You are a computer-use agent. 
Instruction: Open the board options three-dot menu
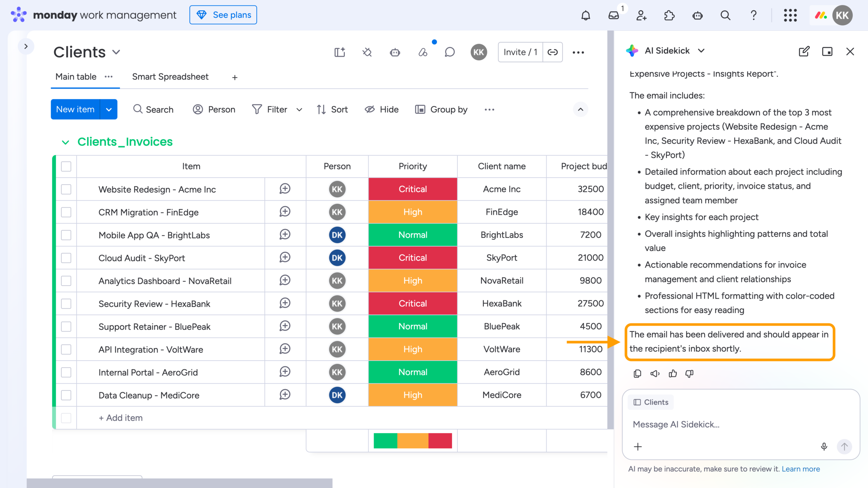click(578, 52)
